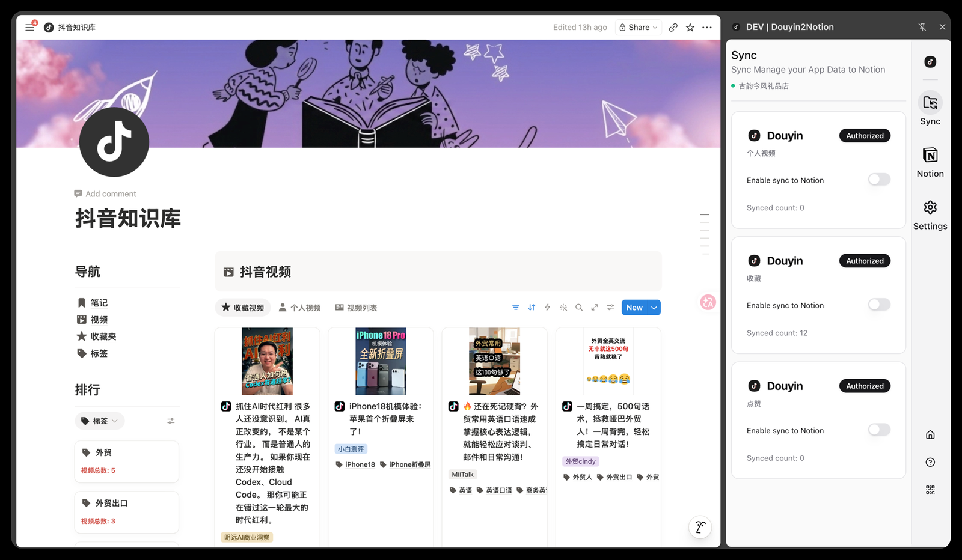Image resolution: width=962 pixels, height=560 pixels.
Task: Switch to 个人视频 tab
Action: [x=299, y=308]
